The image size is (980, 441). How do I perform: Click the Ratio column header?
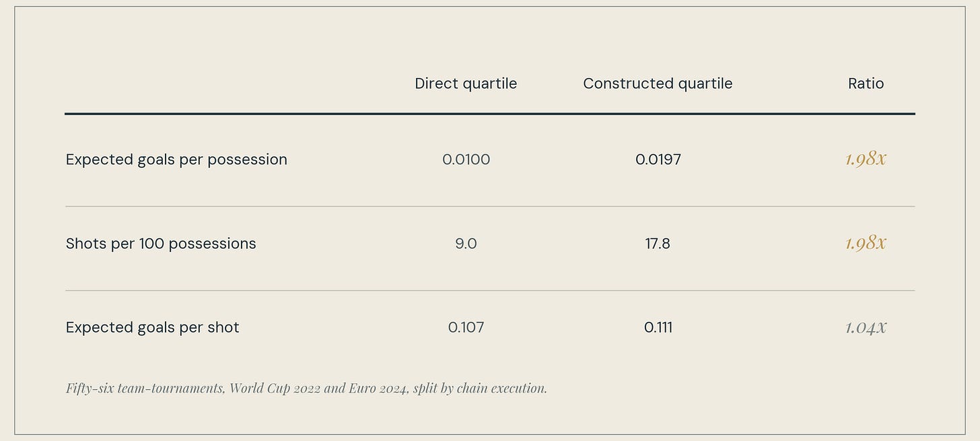pos(866,83)
